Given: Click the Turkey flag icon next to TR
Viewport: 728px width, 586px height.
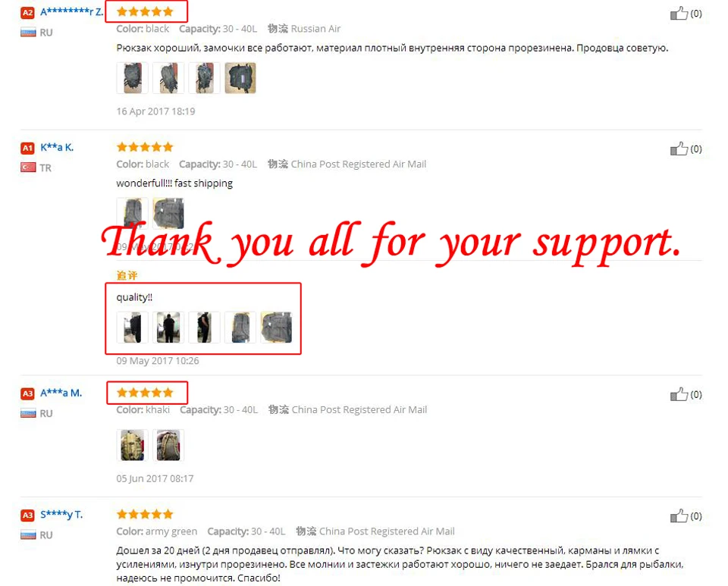Looking at the screenshot, I should point(28,168).
